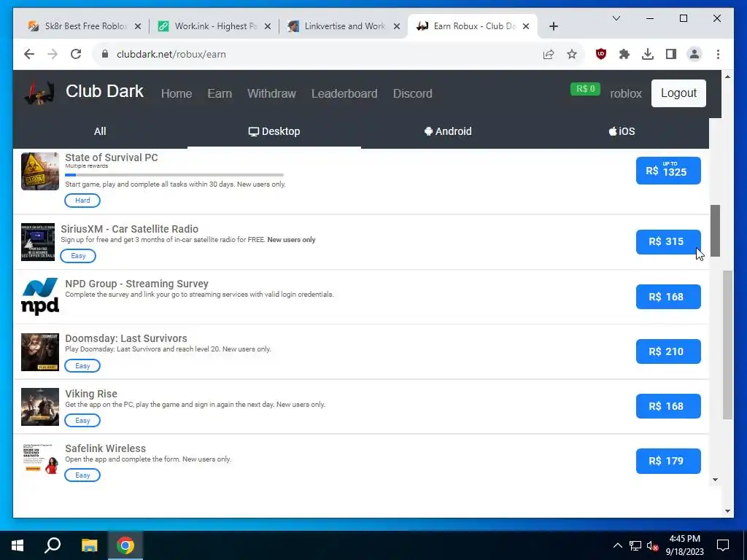Open the Discord nav link
This screenshot has height=560, width=747.
pos(413,93)
